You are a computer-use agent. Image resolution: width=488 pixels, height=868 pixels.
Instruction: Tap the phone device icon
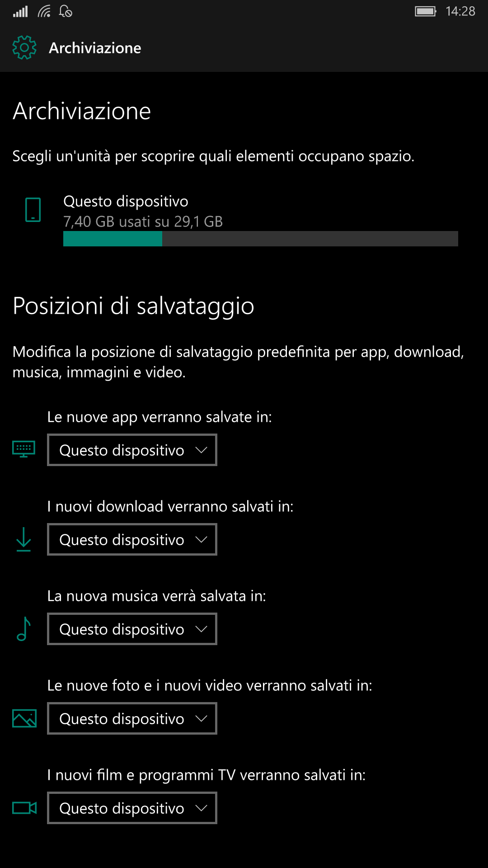tap(33, 210)
